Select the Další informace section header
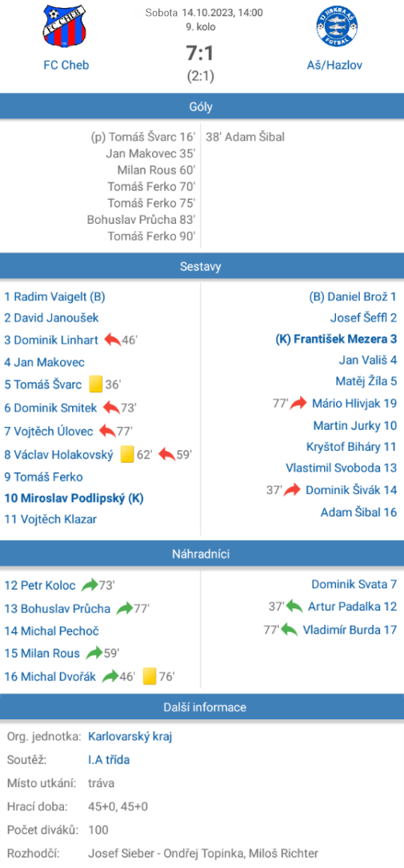 pos(202,707)
